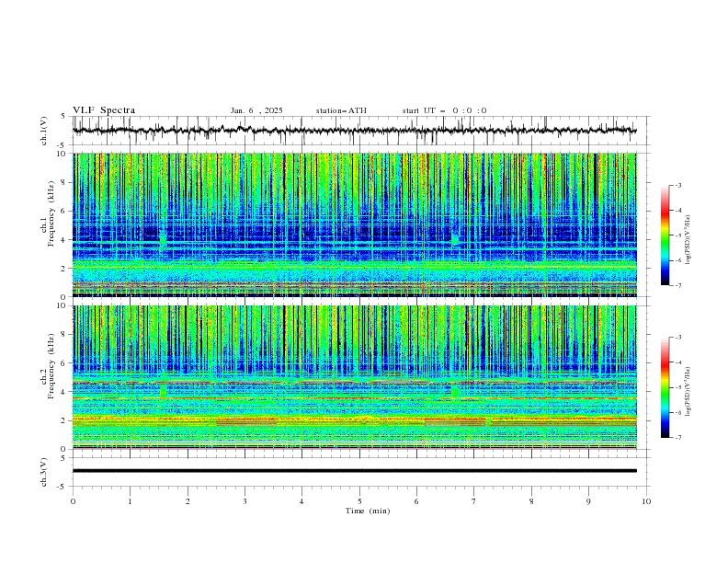
Task: Click the log(PSD) label beside ch.2 color bar
Action: tap(688, 392)
